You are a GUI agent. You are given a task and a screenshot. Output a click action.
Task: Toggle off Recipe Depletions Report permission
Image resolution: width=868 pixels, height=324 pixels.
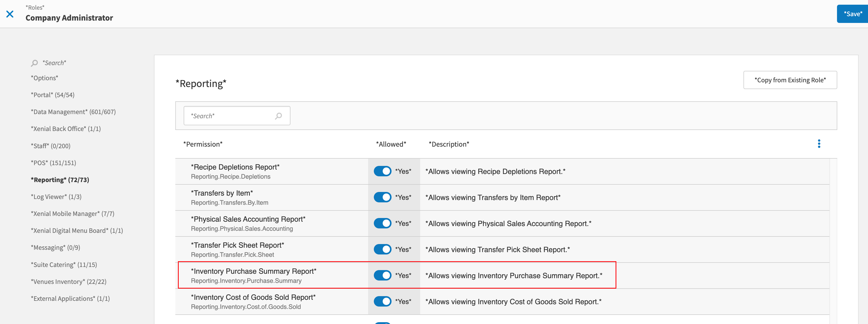pyautogui.click(x=382, y=171)
